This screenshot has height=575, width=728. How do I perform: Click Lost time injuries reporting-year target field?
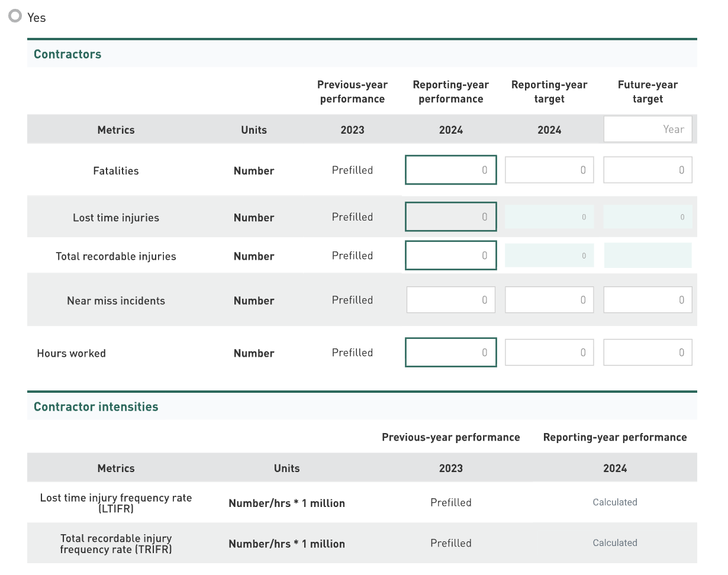(549, 217)
